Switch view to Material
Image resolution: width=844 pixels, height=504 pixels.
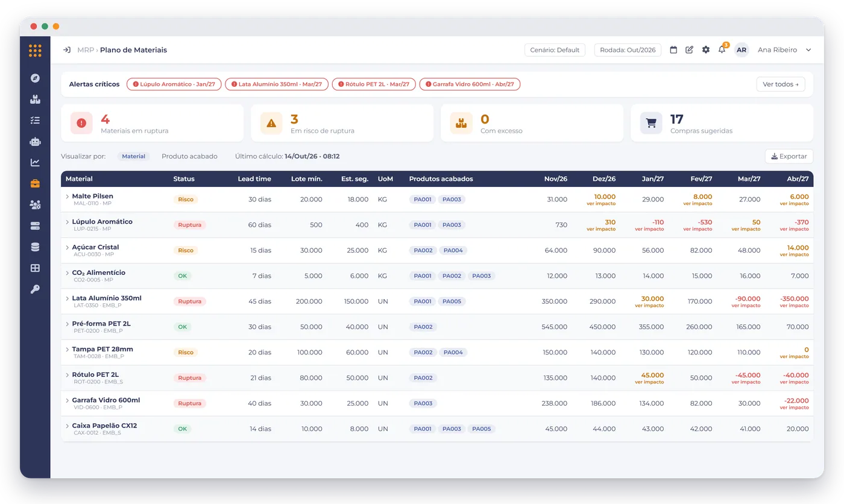coord(134,156)
